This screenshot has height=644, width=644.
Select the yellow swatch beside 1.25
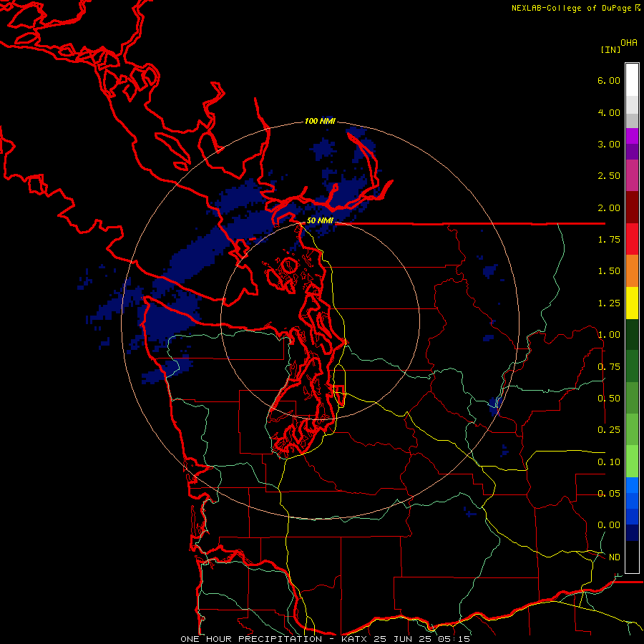pos(632,303)
